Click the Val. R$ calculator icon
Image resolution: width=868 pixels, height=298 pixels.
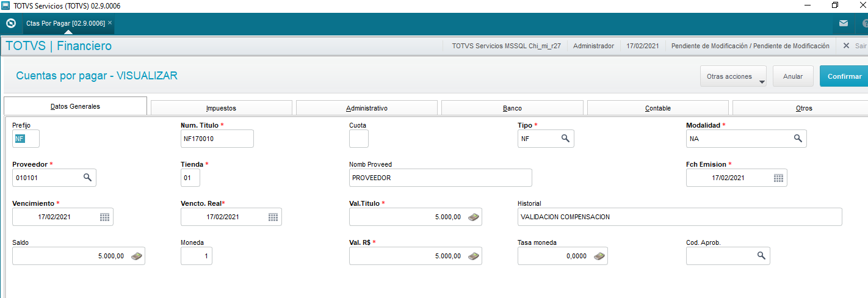coord(473,256)
